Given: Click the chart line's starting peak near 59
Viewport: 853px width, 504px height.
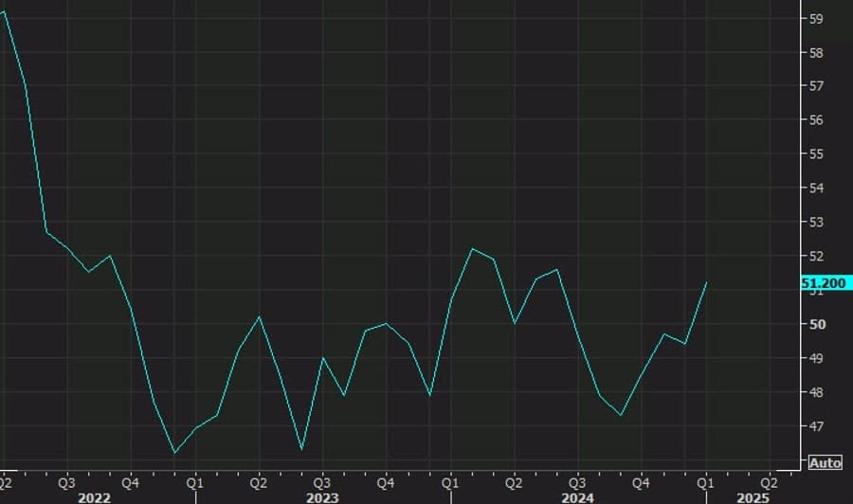Looking at the screenshot, I should pos(5,11).
